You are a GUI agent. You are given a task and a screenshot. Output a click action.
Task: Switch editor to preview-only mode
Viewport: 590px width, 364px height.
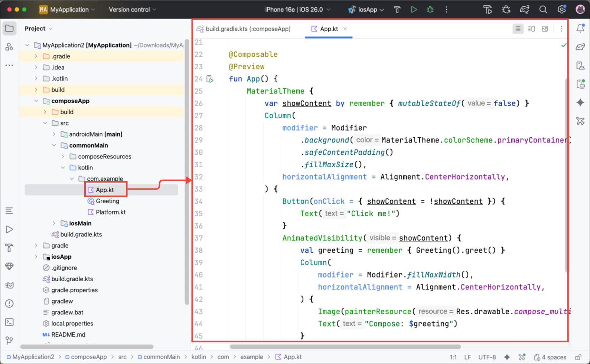(545, 29)
